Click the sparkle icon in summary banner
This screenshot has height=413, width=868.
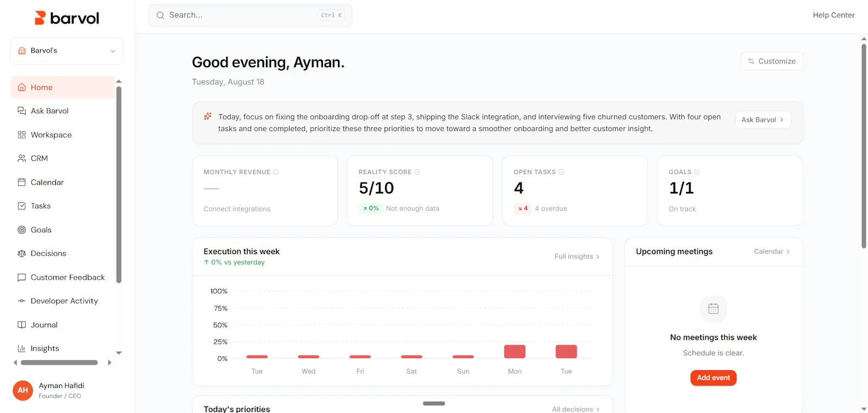point(208,117)
